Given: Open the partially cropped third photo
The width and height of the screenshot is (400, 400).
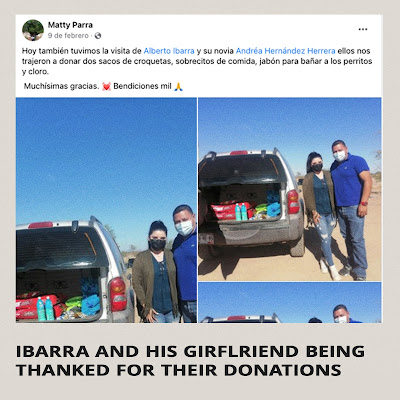Looking at the screenshot, I should (290, 302).
